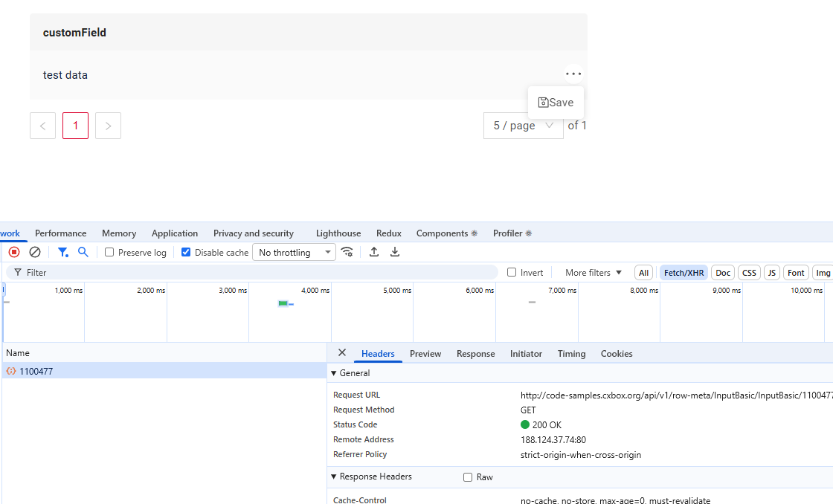
Task: Open the No throttling dropdown
Action: [x=294, y=252]
